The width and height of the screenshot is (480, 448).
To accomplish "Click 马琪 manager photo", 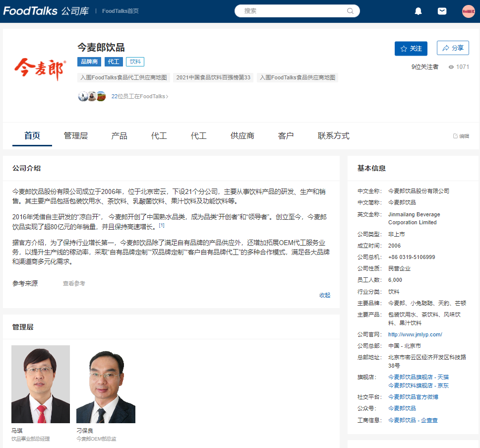I will pos(41,384).
